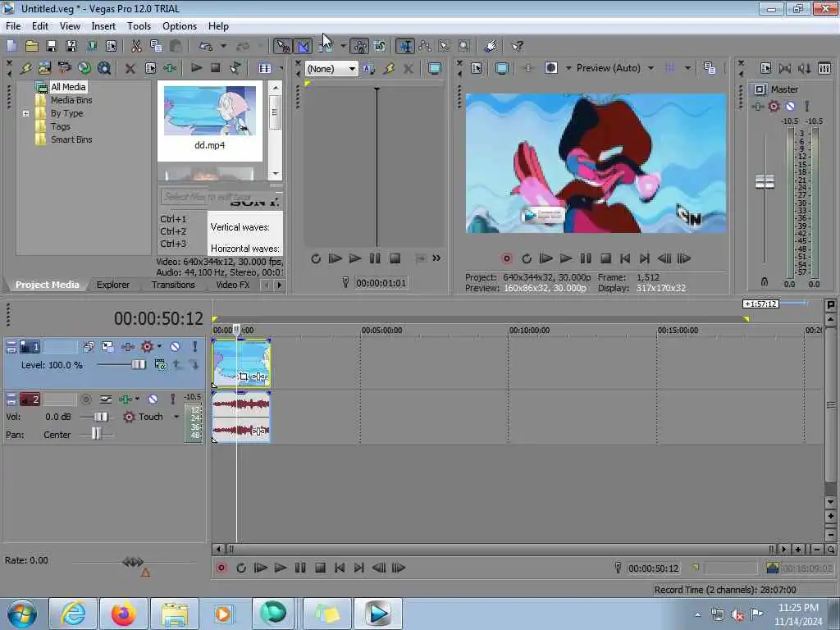This screenshot has width=840, height=630.
Task: Click the Open project folder icon
Action: click(x=32, y=46)
